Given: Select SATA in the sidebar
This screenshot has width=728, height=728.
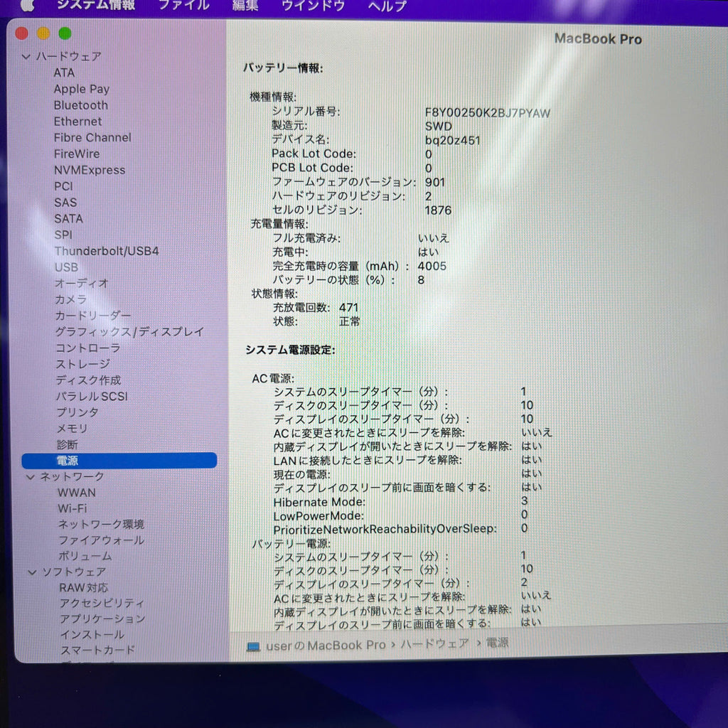Looking at the screenshot, I should 69,219.
